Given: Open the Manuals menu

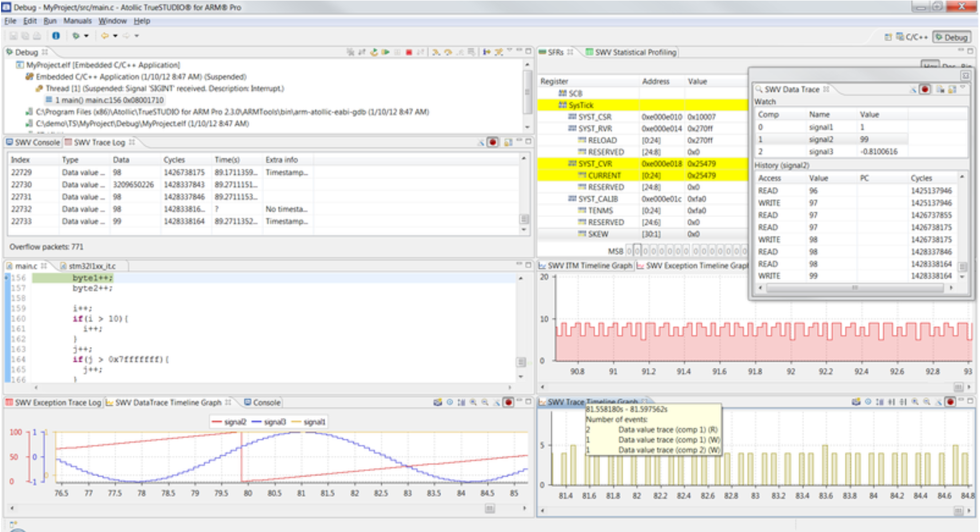Looking at the screenshot, I should (77, 21).
